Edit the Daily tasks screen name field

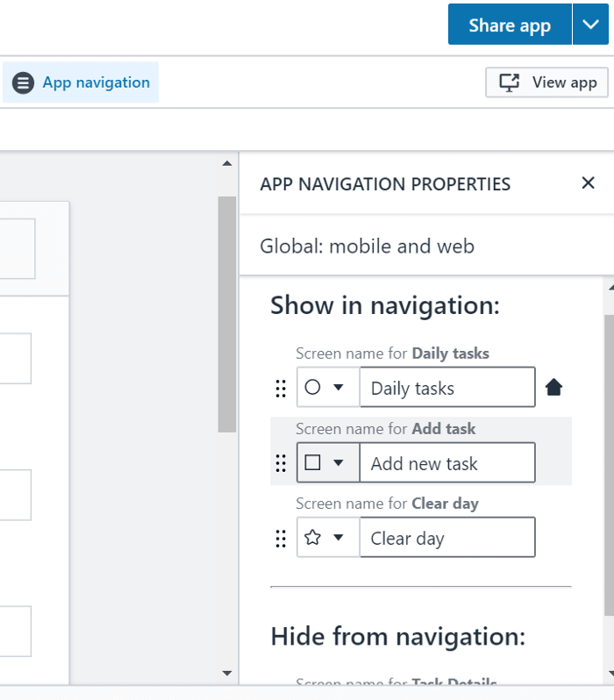tap(447, 387)
